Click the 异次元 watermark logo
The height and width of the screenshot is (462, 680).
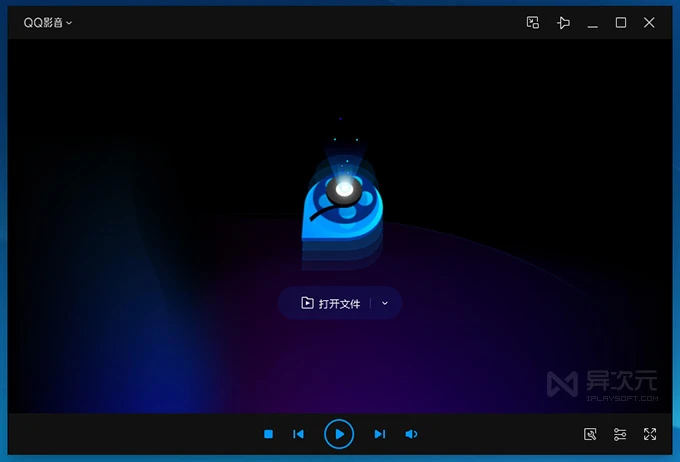click(600, 383)
